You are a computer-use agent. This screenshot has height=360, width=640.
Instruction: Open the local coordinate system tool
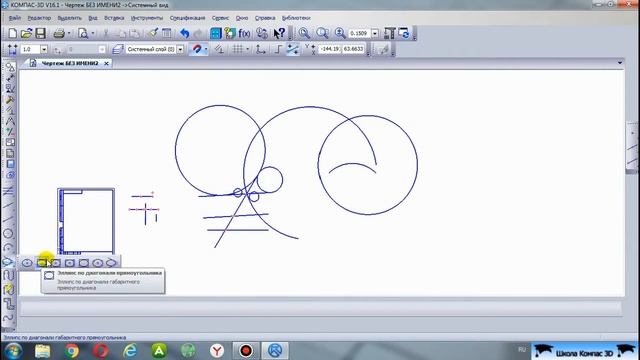coord(260,49)
